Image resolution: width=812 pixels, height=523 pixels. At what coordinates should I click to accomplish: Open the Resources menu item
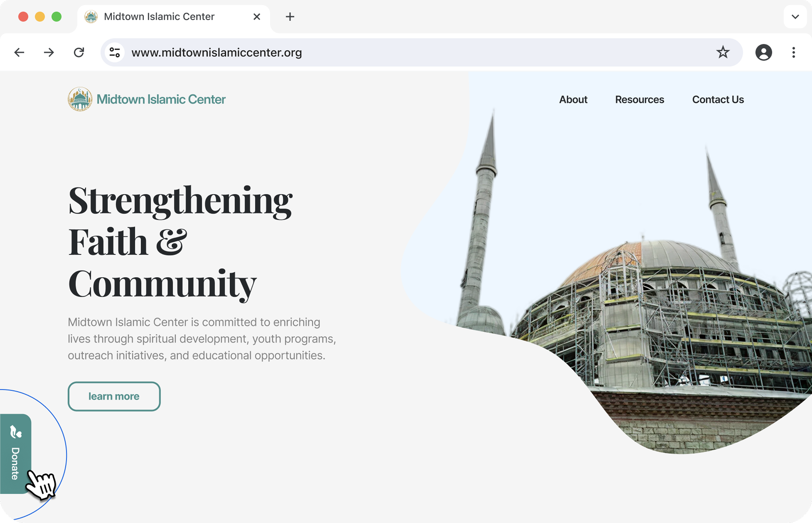tap(640, 100)
